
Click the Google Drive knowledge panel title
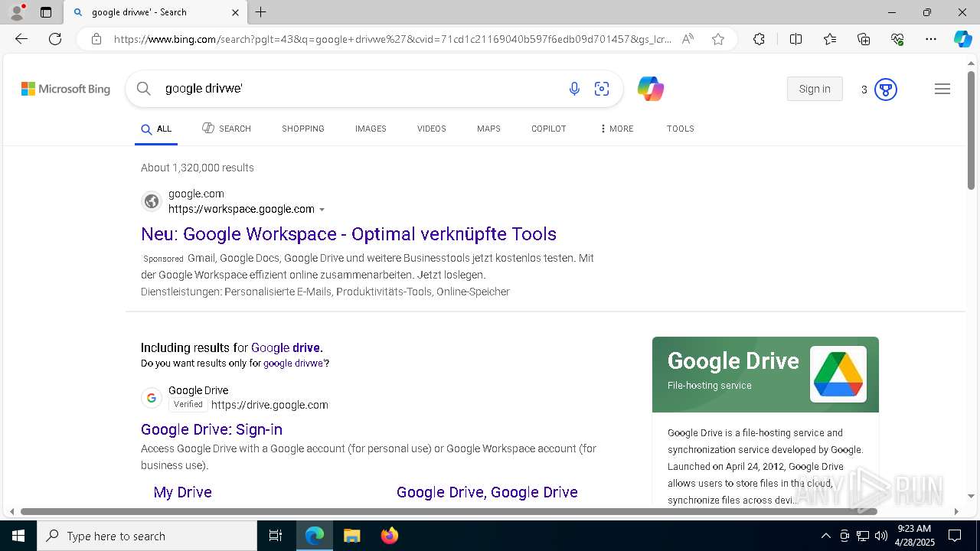[x=733, y=361]
